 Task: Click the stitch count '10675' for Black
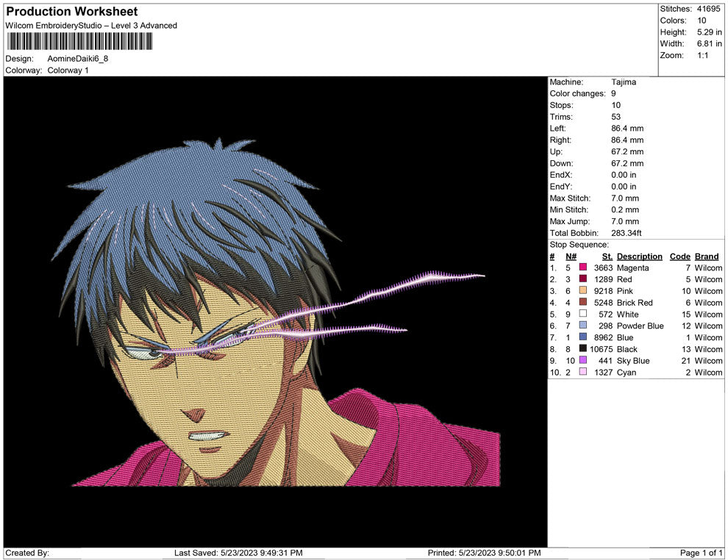point(602,349)
